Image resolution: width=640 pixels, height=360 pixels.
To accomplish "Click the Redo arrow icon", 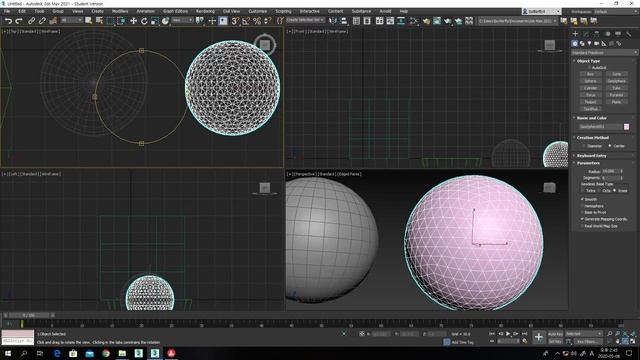I will pyautogui.click(x=19, y=20).
